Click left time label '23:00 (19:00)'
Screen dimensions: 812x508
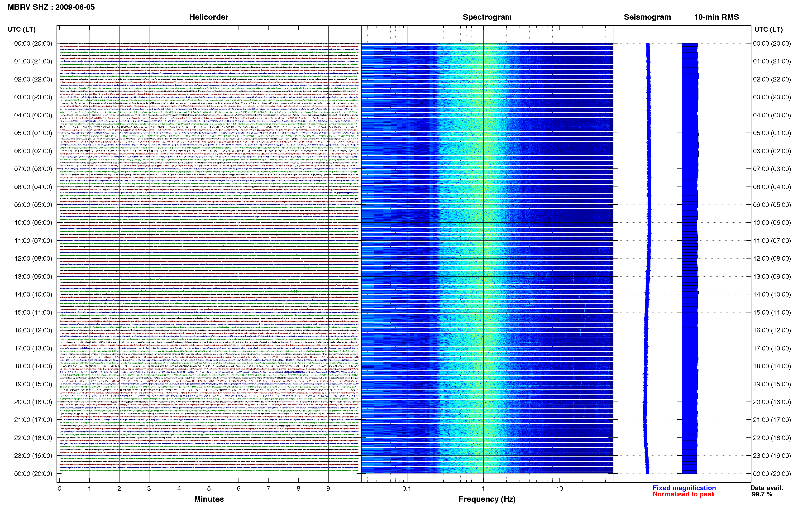click(x=33, y=455)
